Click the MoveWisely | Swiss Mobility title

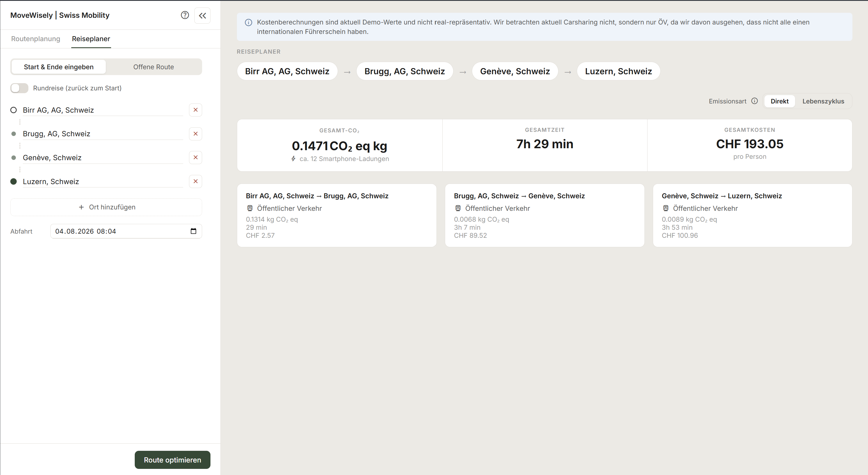point(60,15)
